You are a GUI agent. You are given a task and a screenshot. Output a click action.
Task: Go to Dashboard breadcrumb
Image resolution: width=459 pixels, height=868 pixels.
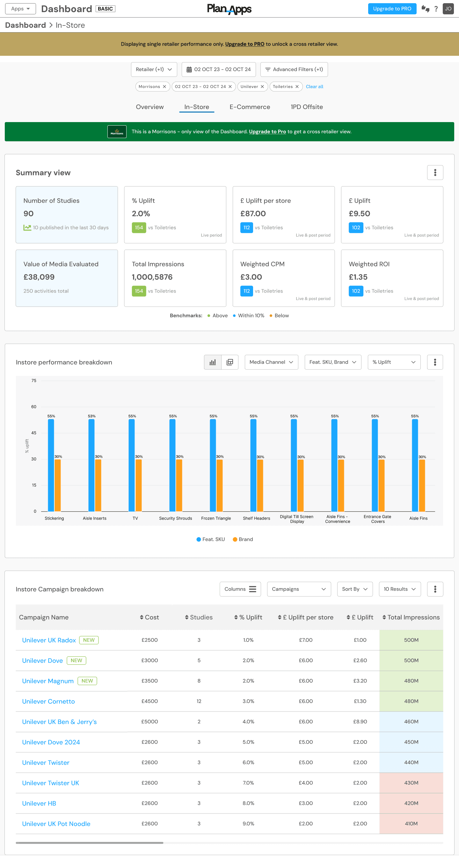pos(25,25)
